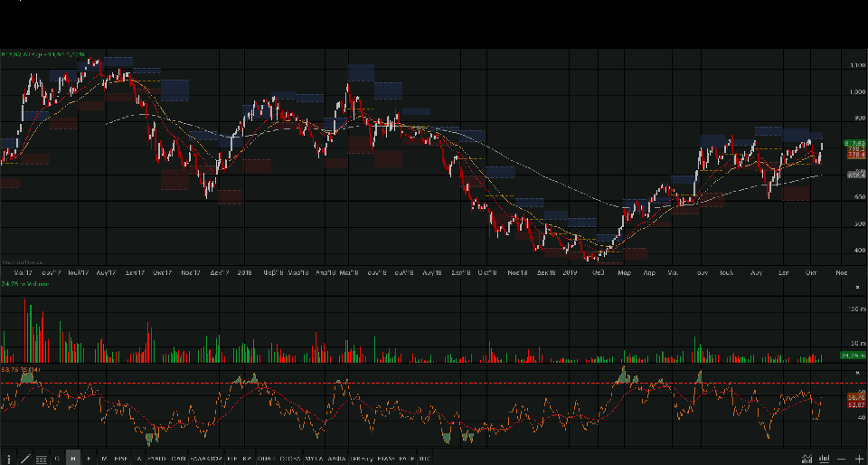
Task: Select the highlighted H timeframe button
Action: point(72,459)
